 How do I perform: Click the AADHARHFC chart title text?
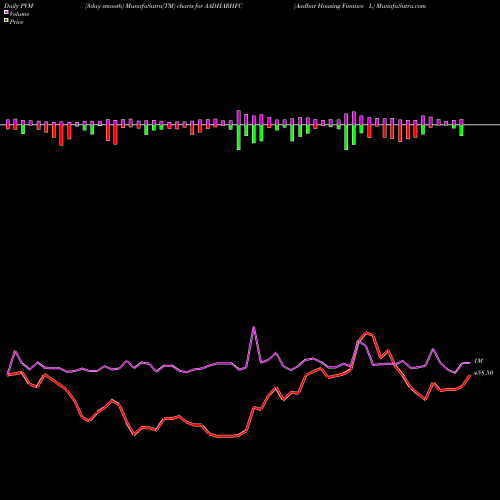[164, 6]
